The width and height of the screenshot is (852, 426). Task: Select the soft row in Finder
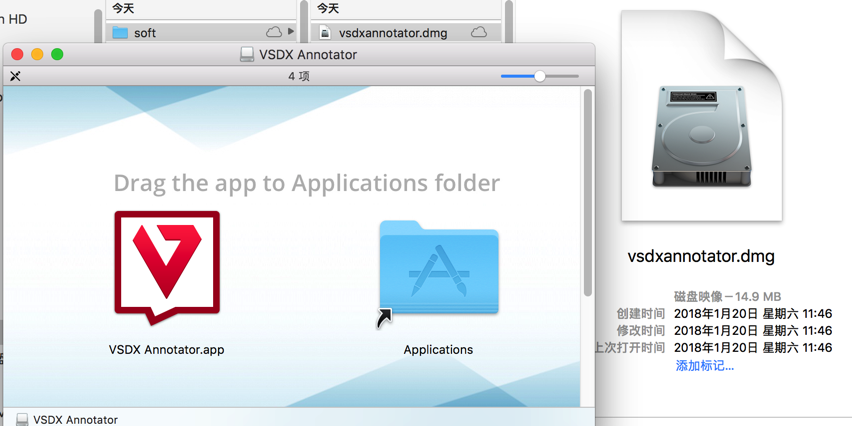click(201, 33)
